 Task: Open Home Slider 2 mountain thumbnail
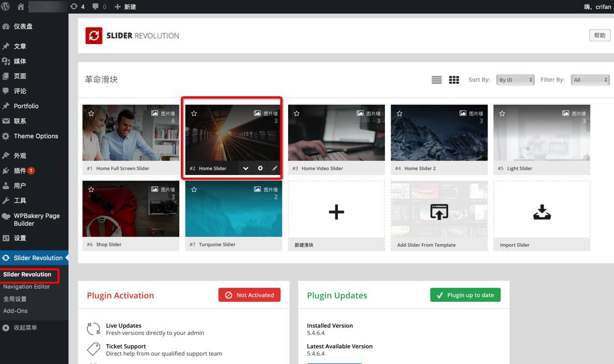(439, 133)
